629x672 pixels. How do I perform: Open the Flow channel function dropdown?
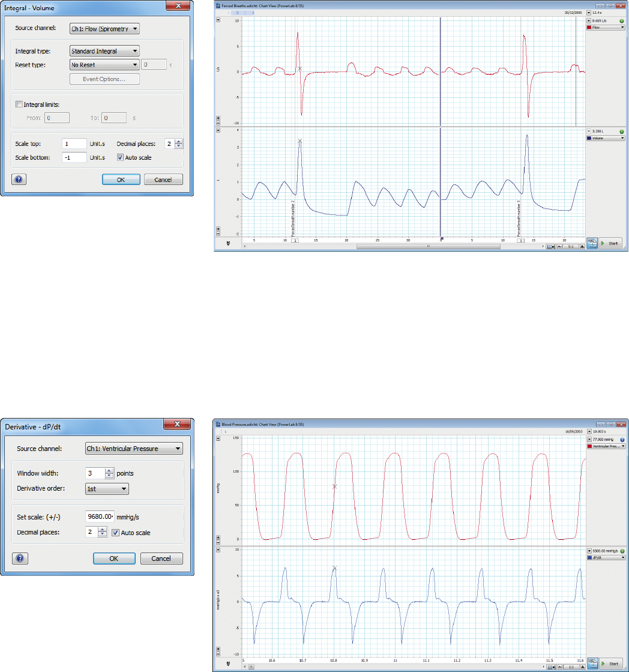(606, 28)
